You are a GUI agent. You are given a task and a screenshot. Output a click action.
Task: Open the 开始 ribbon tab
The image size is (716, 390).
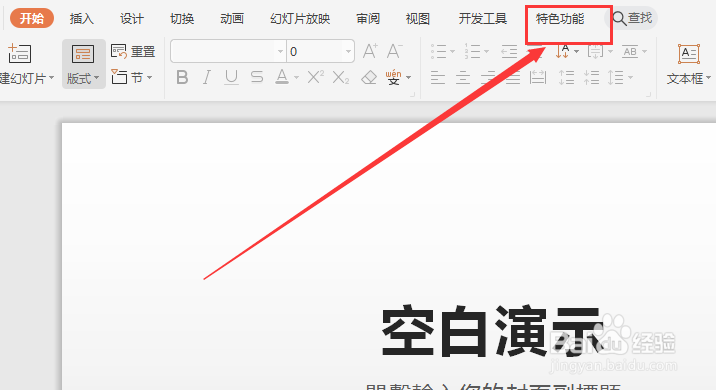pos(32,18)
